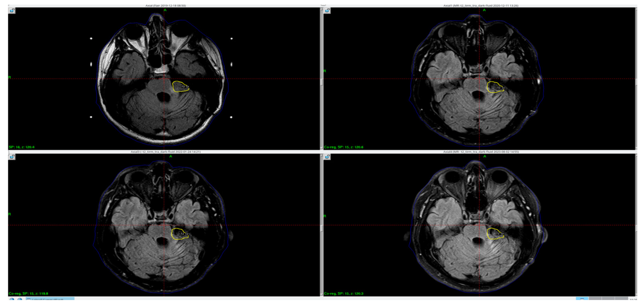644x307 pixels.
Task: Click scrollbar thumb between bottom two views
Action: point(322,228)
